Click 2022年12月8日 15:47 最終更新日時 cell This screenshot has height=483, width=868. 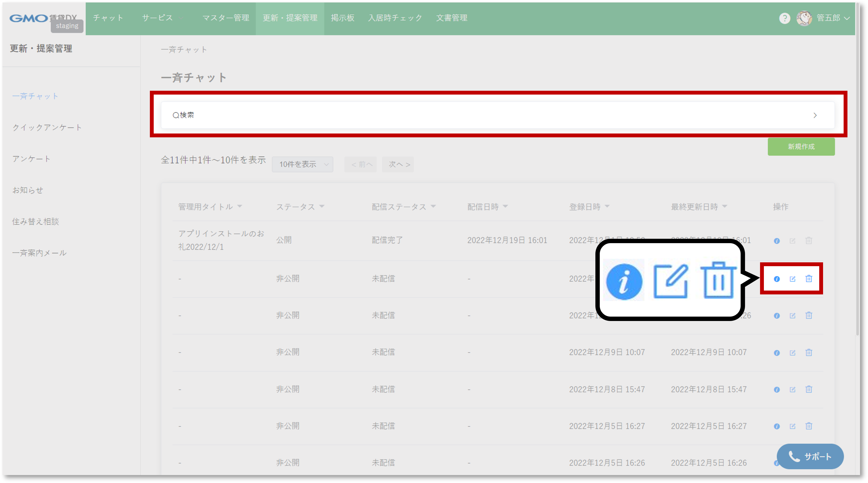tap(708, 389)
